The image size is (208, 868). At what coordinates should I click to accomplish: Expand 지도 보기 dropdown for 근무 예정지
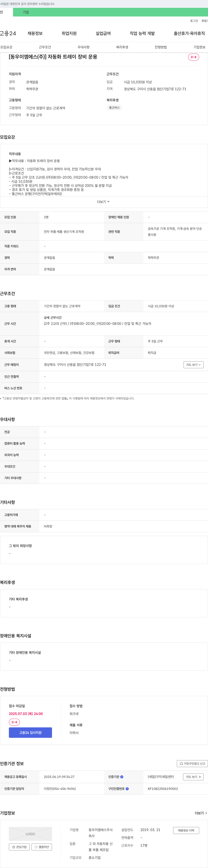193,365
